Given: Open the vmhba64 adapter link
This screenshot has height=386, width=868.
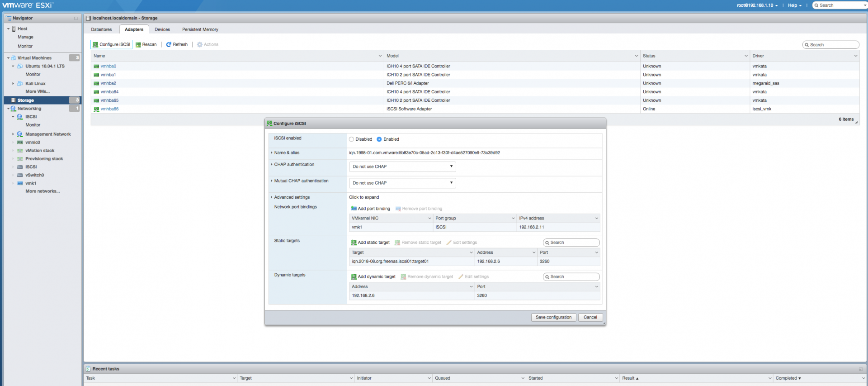Looking at the screenshot, I should click(110, 92).
